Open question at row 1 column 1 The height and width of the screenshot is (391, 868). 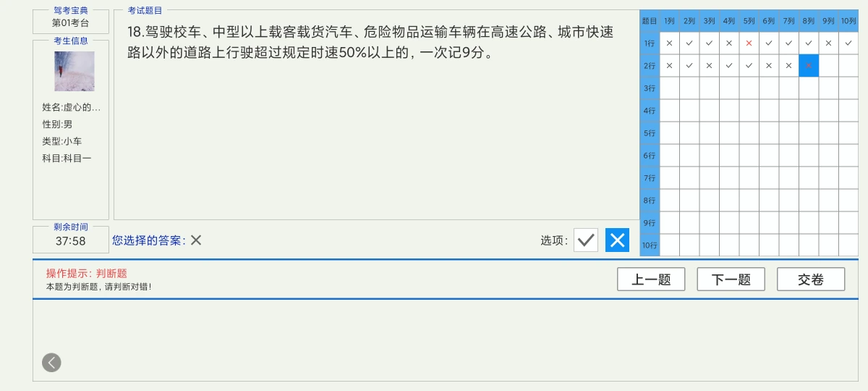(x=669, y=43)
